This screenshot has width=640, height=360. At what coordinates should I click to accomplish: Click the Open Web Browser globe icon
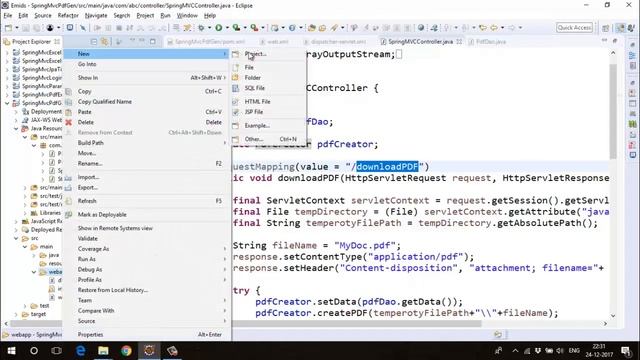pos(421,28)
